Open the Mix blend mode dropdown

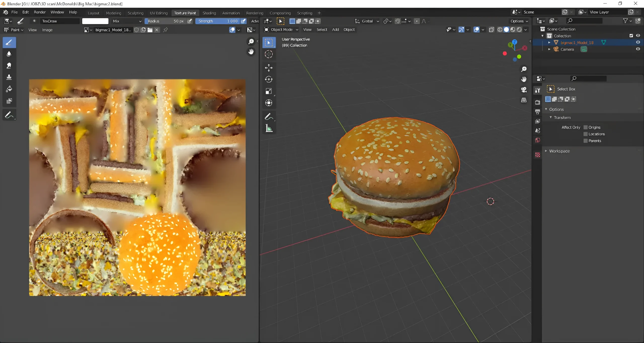[127, 21]
